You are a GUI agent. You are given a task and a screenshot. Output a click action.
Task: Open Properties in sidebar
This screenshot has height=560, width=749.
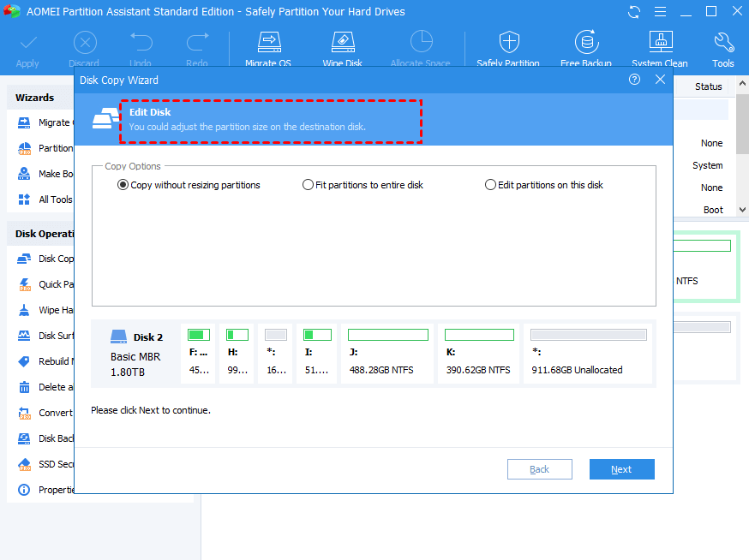(x=46, y=490)
